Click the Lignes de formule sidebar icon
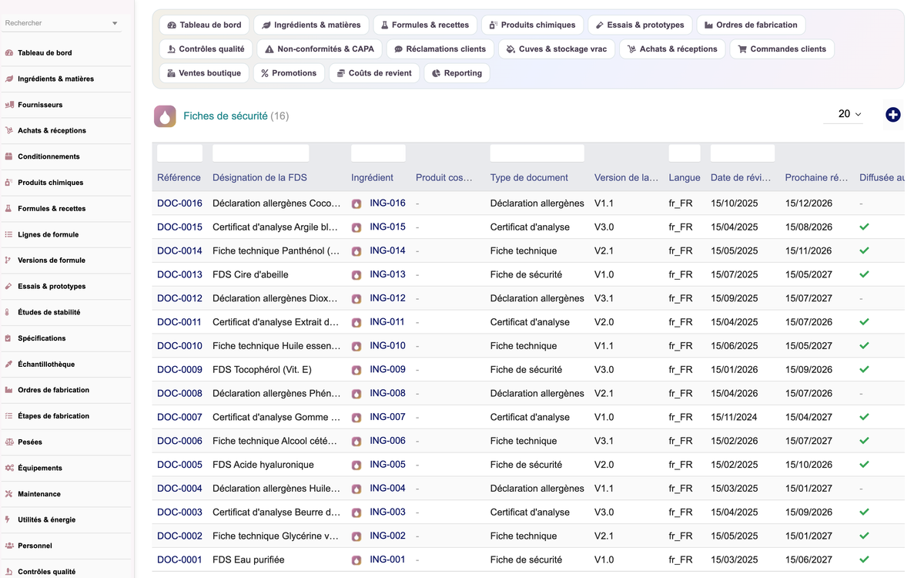Screen dimensions: 924x578 pyautogui.click(x=9, y=234)
